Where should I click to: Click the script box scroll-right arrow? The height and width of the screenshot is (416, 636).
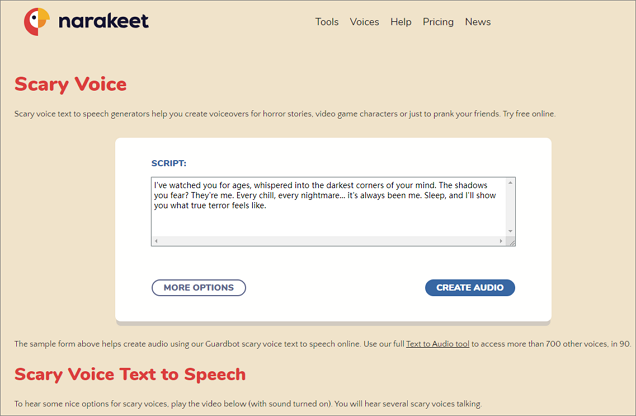point(500,241)
